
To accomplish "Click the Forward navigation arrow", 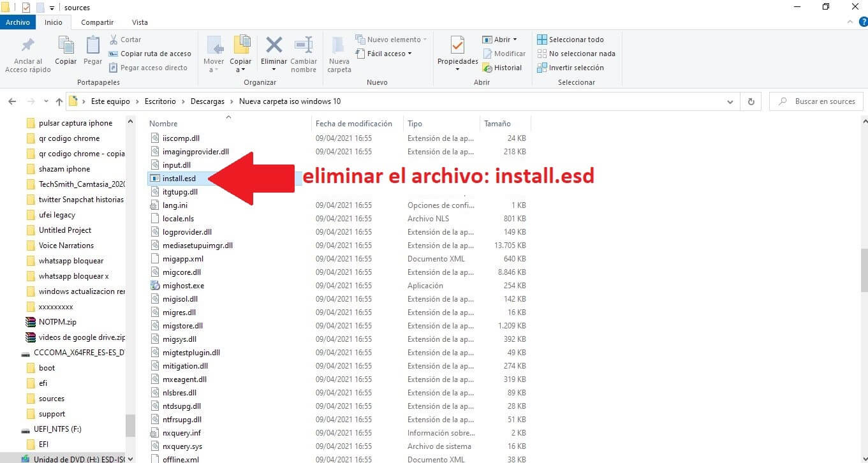I will pyautogui.click(x=31, y=101).
